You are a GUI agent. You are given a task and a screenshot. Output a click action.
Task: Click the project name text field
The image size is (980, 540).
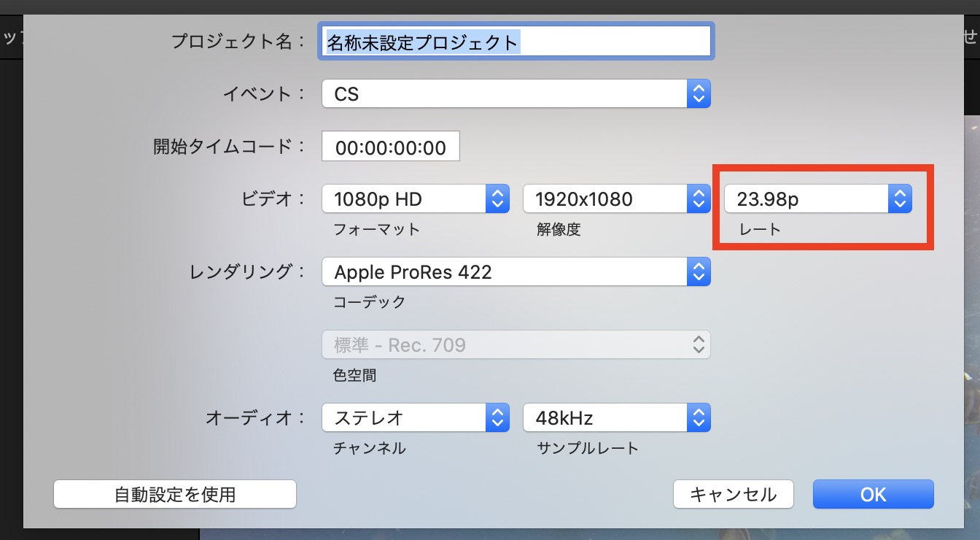(x=516, y=42)
